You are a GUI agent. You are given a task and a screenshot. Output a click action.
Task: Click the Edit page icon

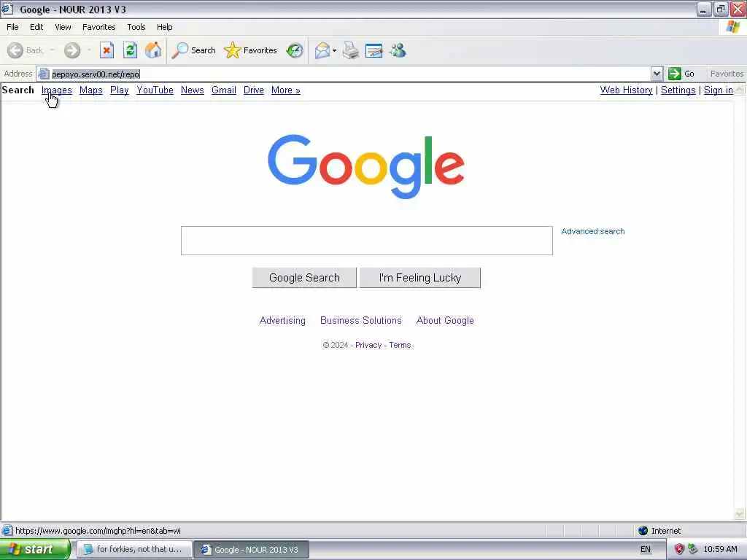point(374,50)
